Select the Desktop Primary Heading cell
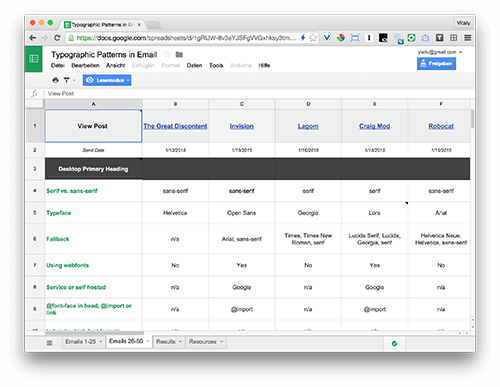This screenshot has height=387, width=500. tap(93, 169)
